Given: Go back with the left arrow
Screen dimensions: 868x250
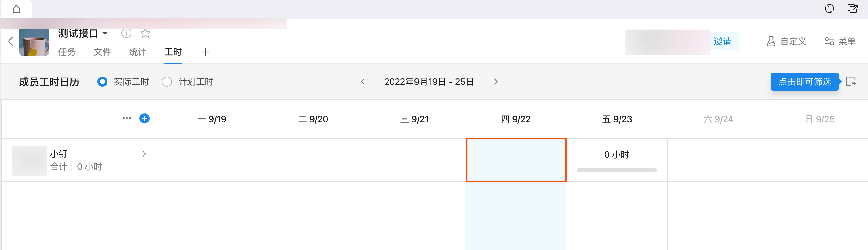Looking at the screenshot, I should pyautogui.click(x=10, y=41).
